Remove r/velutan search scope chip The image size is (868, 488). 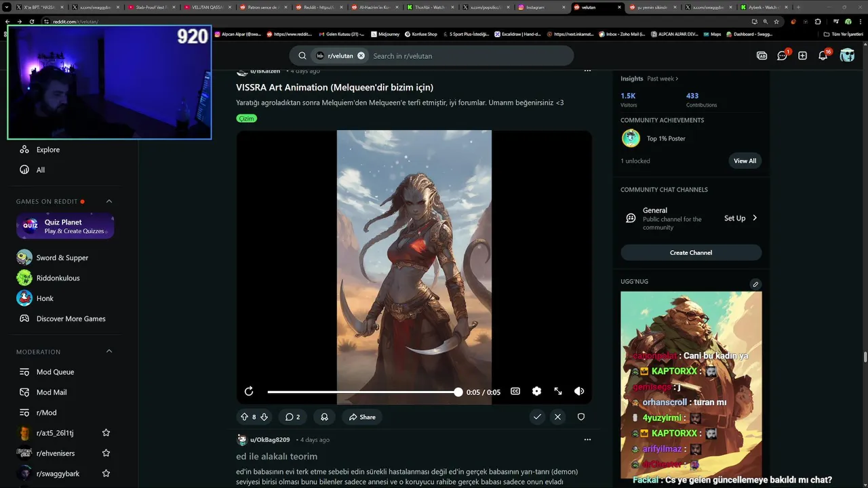(361, 56)
